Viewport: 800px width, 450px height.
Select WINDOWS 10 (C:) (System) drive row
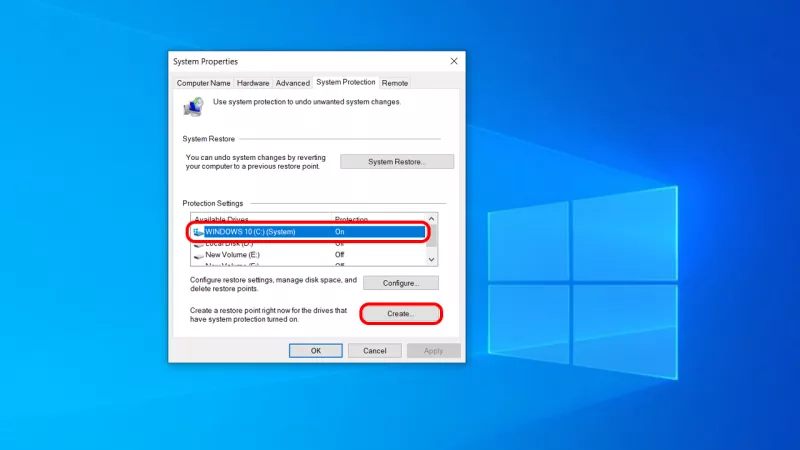point(309,232)
